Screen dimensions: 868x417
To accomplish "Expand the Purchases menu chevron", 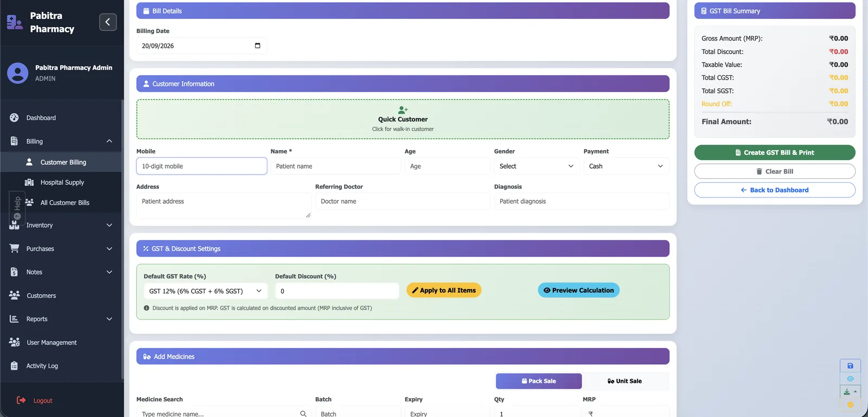I will (109, 249).
